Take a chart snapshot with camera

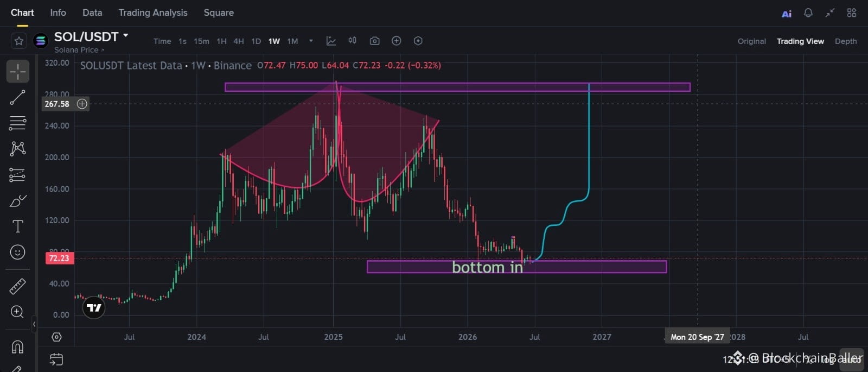(x=374, y=41)
